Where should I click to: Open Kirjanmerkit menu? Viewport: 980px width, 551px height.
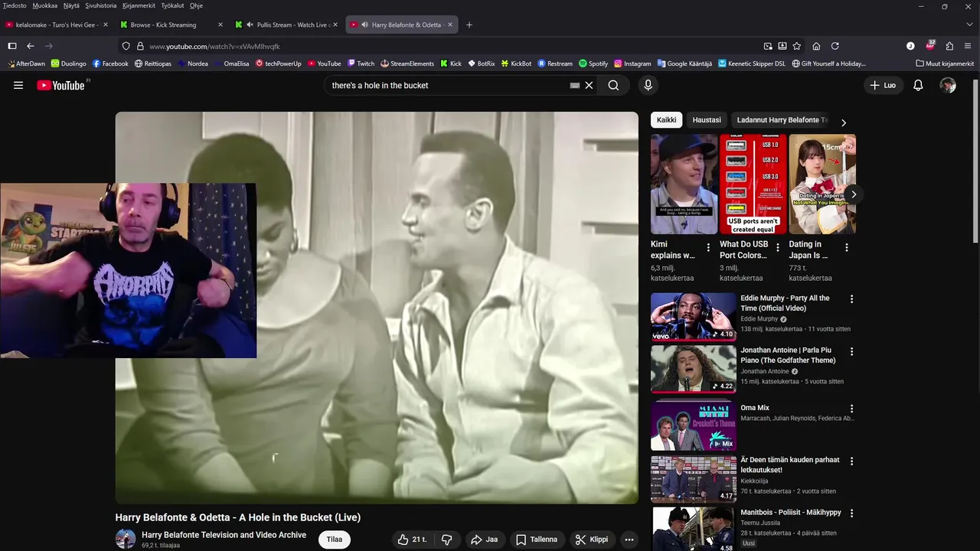point(139,5)
